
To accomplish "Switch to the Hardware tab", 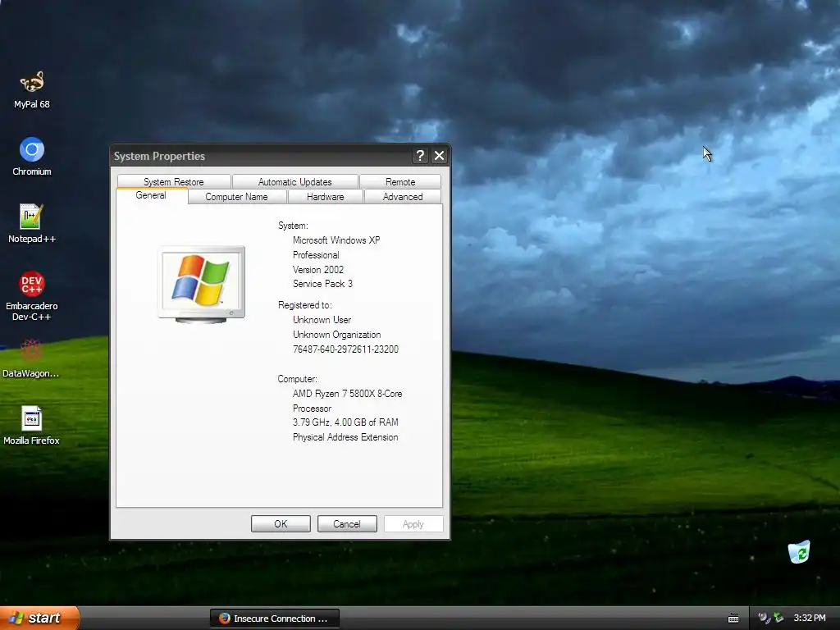I will click(x=325, y=197).
